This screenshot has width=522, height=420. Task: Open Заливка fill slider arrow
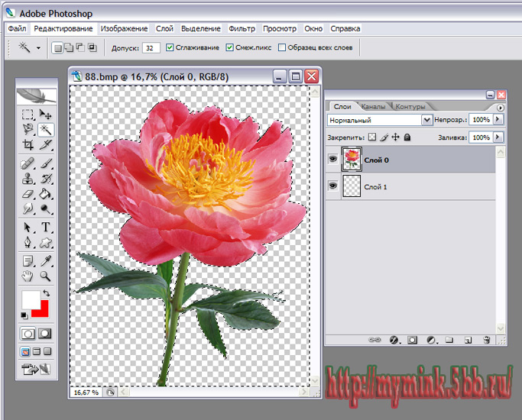[498, 137]
